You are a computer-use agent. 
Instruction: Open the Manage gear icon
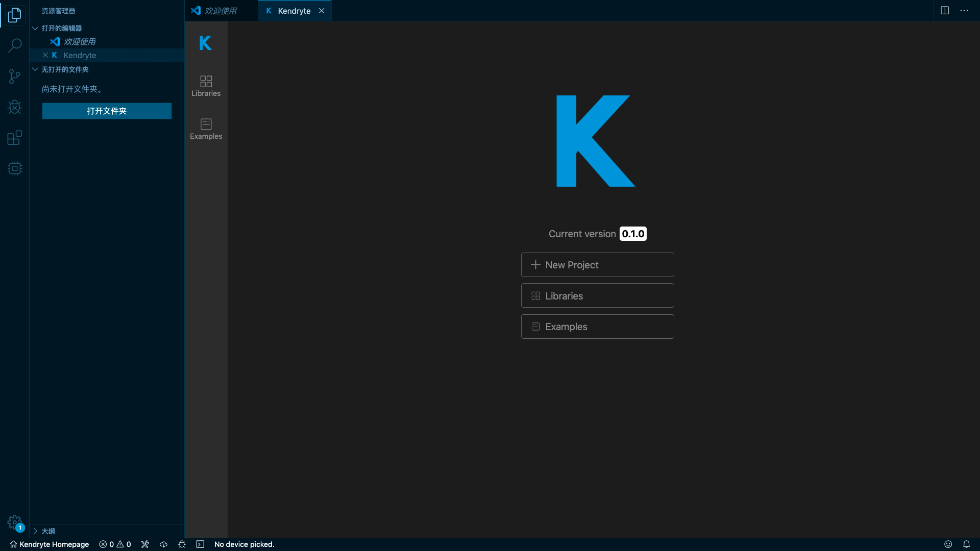(15, 522)
